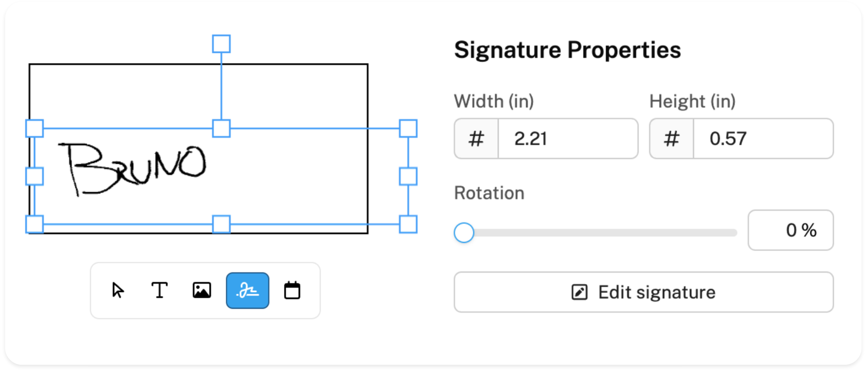Screen dimensions: 868x372
Task: Click the rotation handle above the signature
Action: click(x=221, y=44)
